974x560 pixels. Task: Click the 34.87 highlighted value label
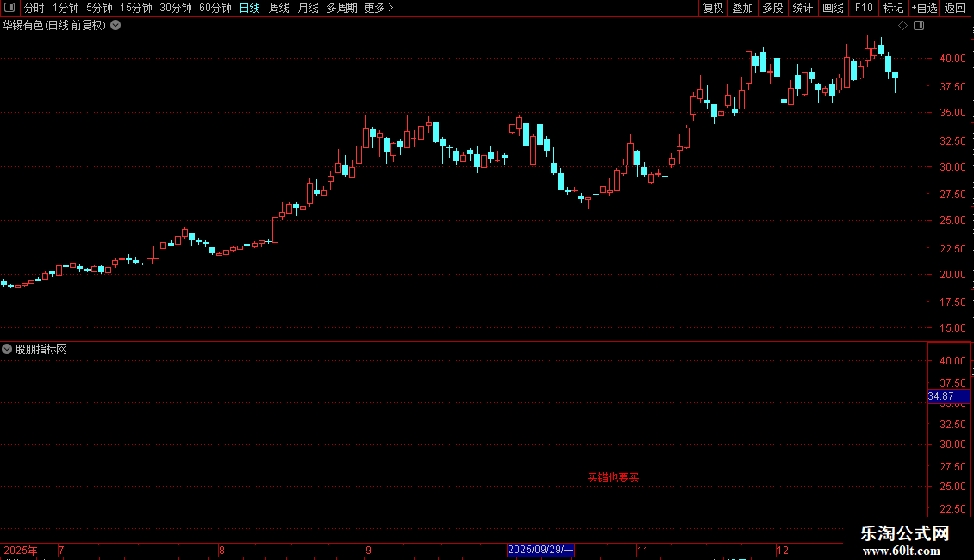pyautogui.click(x=948, y=396)
